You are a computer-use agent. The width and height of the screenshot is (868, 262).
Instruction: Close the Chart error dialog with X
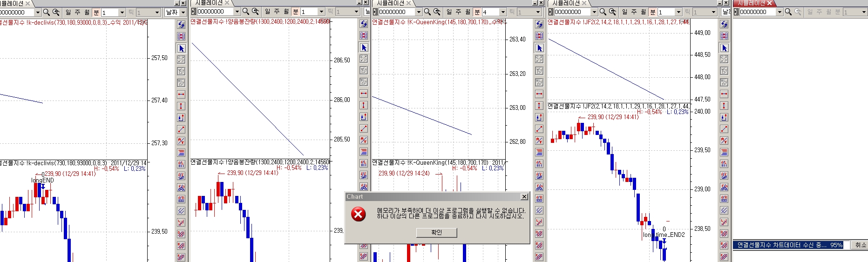524,197
